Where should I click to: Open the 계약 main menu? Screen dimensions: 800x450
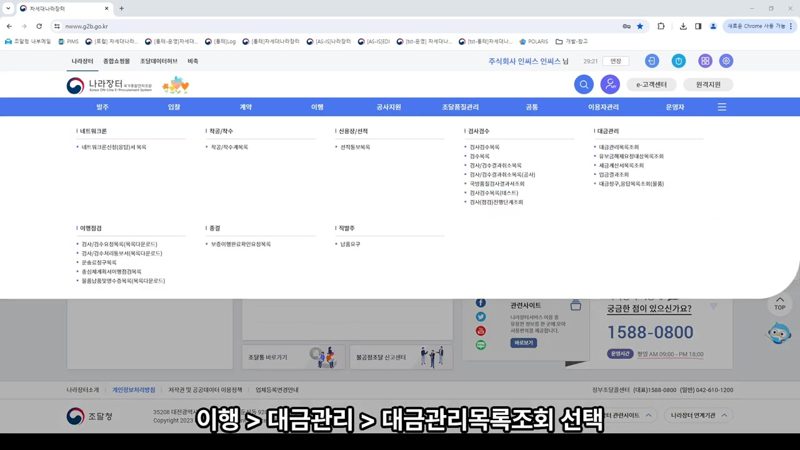coord(246,107)
